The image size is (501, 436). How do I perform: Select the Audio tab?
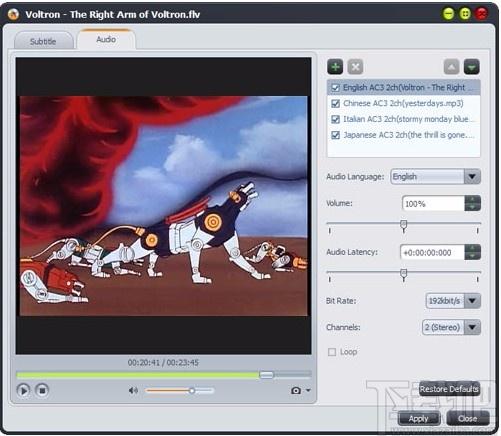click(x=106, y=39)
